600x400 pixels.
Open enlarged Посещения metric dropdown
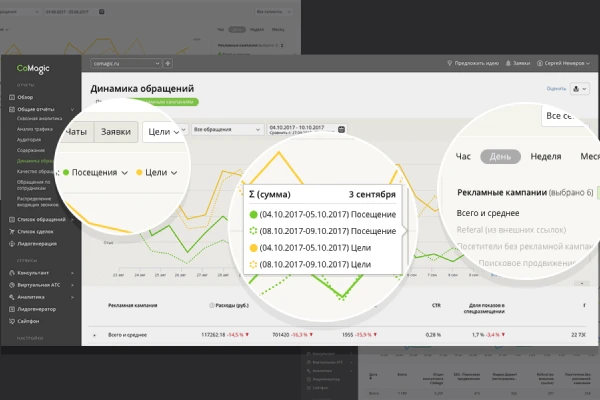(x=95, y=173)
